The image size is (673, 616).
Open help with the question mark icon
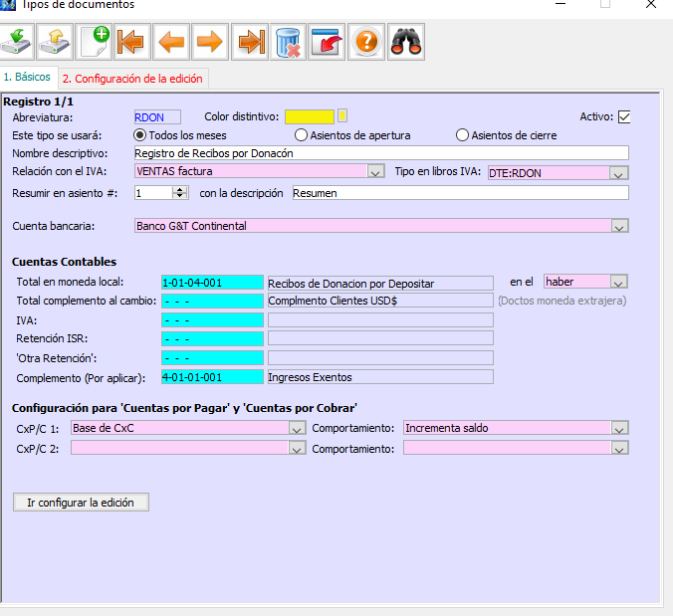click(x=366, y=42)
